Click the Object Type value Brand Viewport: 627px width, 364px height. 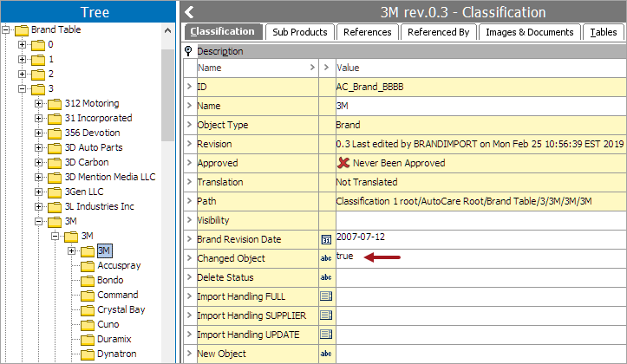tap(348, 125)
